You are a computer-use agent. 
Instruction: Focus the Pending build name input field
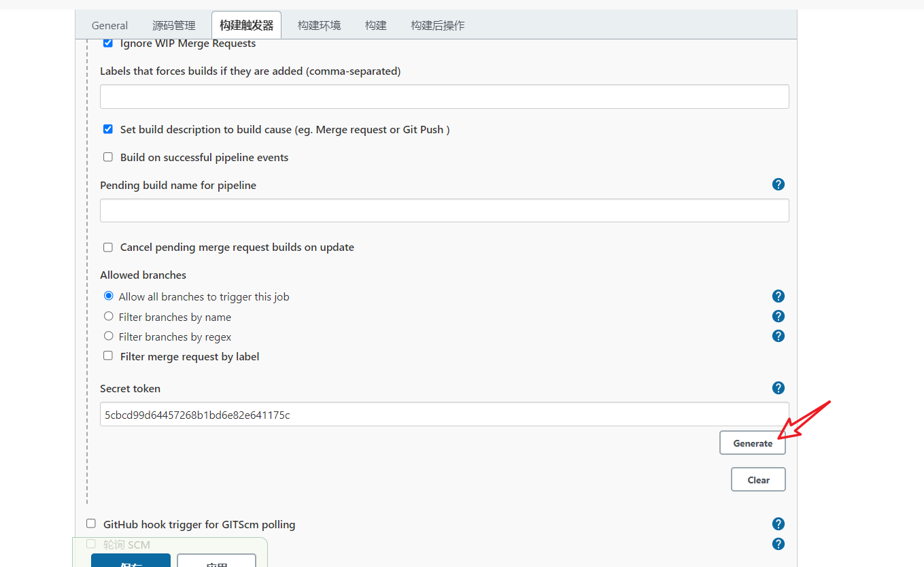pos(445,210)
